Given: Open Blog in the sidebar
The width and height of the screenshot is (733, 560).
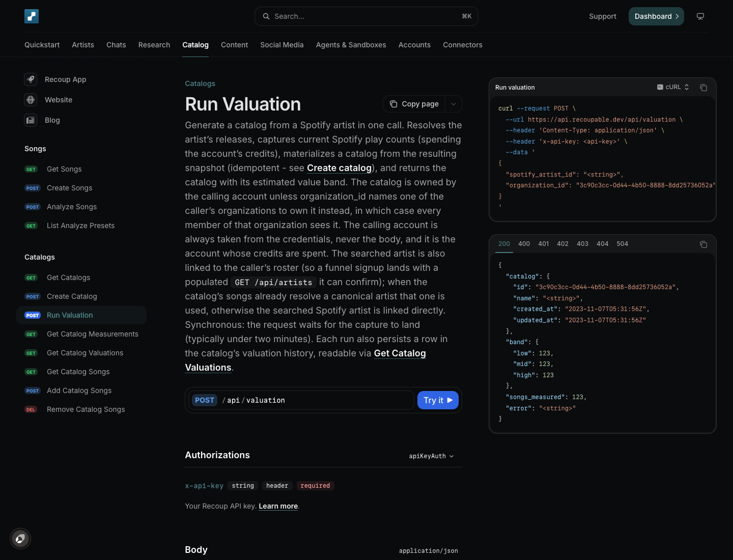Looking at the screenshot, I should tap(52, 120).
